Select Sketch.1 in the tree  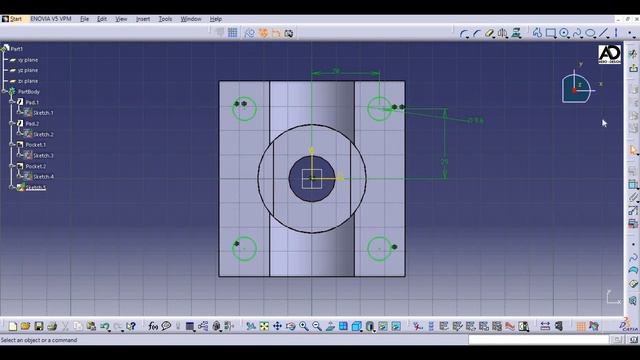(x=43, y=113)
